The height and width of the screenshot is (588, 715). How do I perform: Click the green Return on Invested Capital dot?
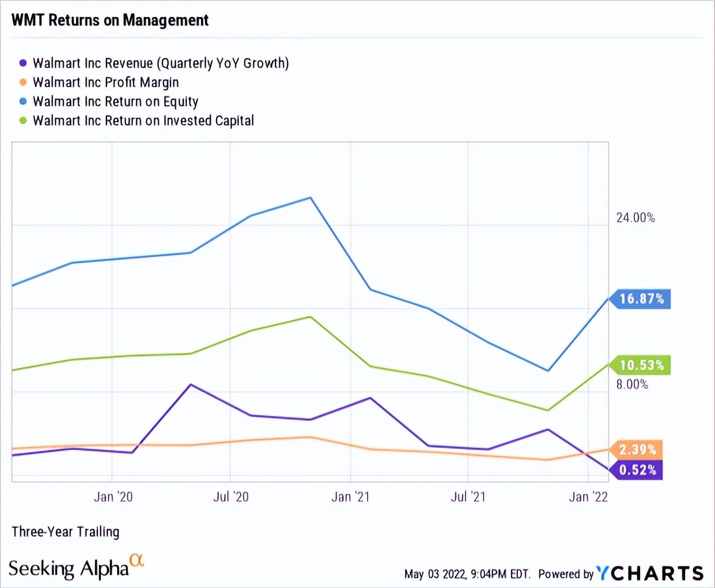click(23, 121)
